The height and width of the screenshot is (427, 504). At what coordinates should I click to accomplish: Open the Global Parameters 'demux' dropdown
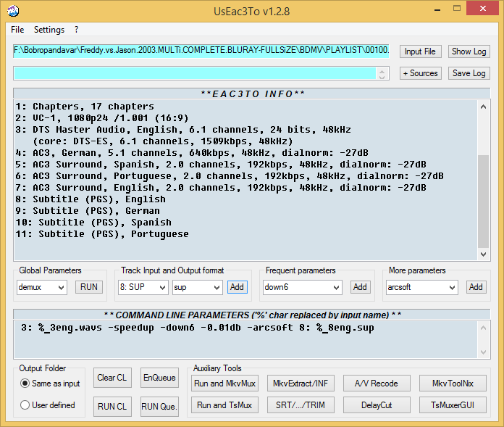[42, 287]
